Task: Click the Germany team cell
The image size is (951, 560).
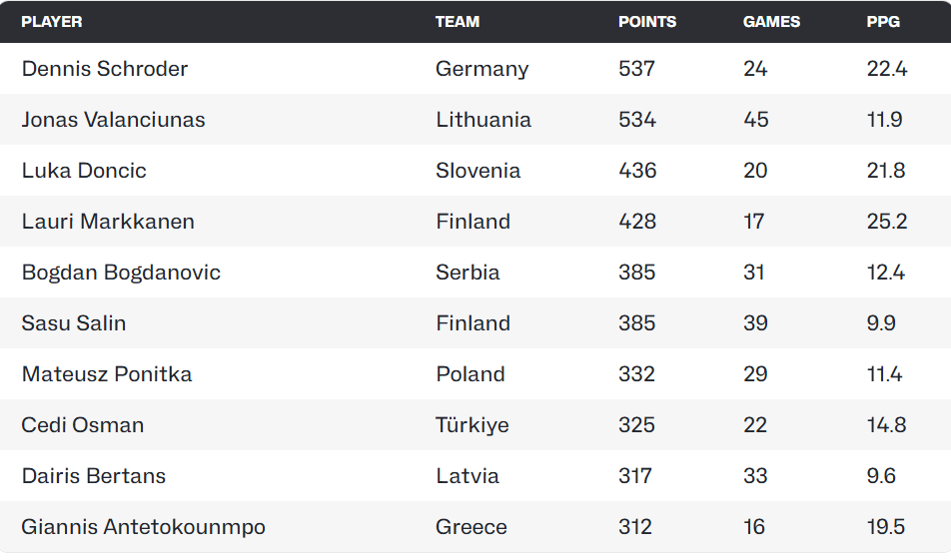Action: point(482,69)
